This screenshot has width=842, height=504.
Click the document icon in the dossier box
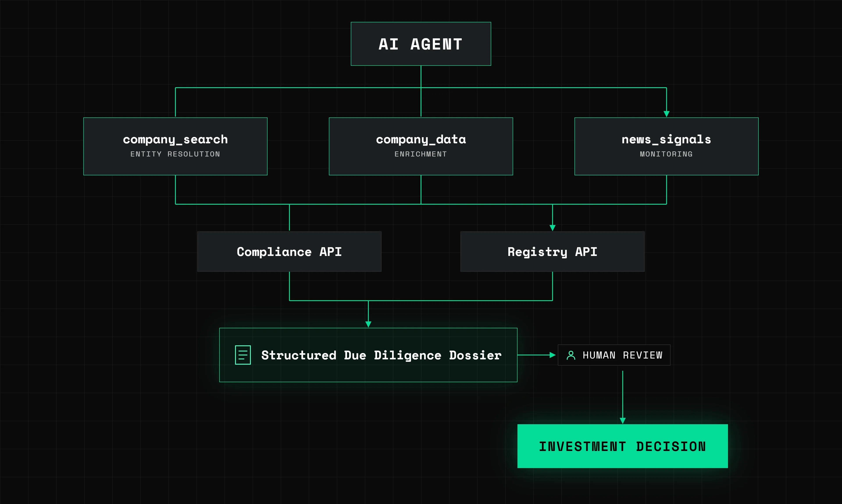(243, 355)
